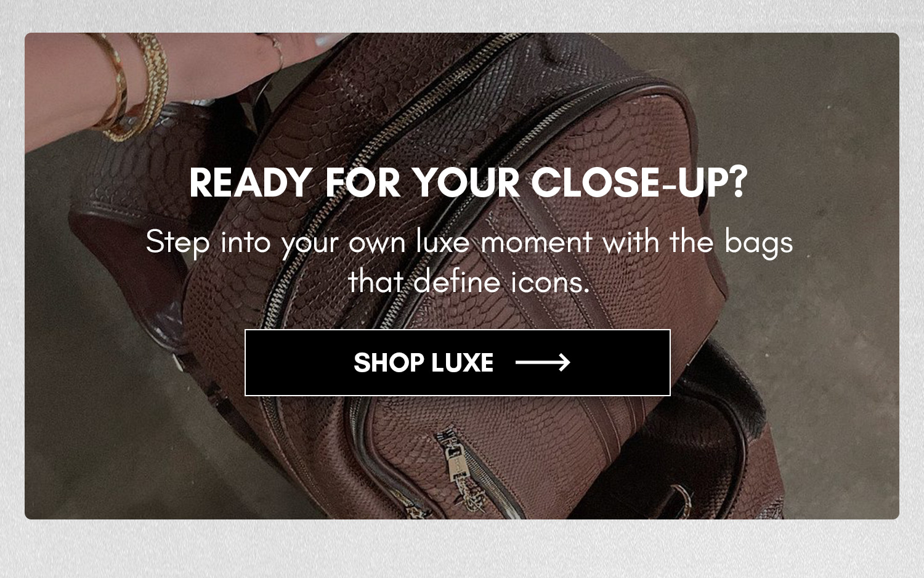Select the READY FOR YOUR CLOSE-UP? headline
Image resolution: width=924 pixels, height=578 pixels.
[x=468, y=182]
